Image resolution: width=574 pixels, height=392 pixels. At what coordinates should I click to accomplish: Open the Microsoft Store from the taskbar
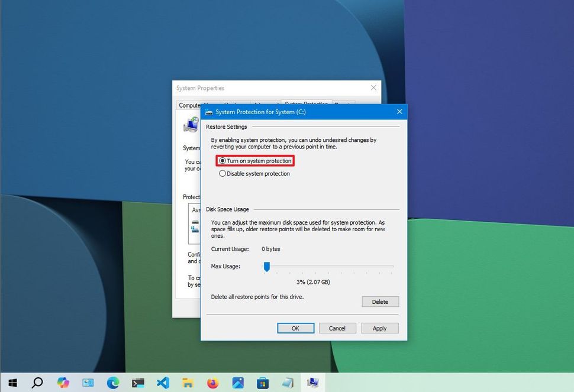pyautogui.click(x=262, y=383)
